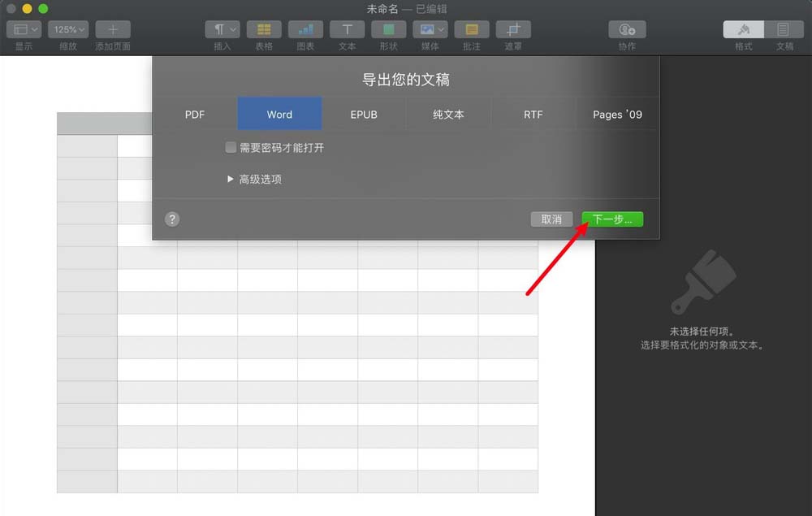
Task: Select the RTF export tab
Action: pos(533,114)
